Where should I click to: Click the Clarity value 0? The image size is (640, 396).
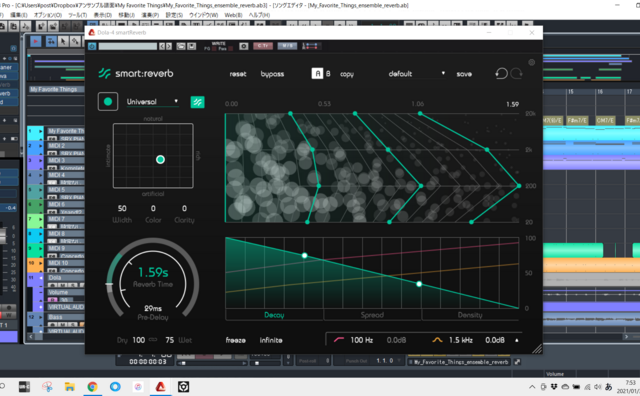coord(184,209)
